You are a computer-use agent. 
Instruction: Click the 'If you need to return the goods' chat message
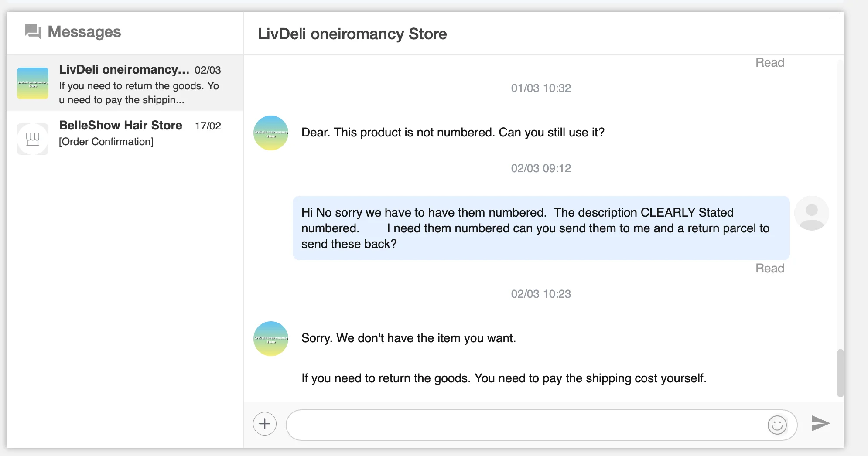click(504, 378)
